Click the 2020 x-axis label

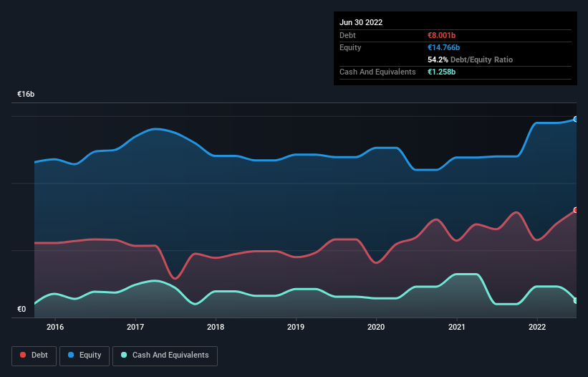tap(376, 327)
